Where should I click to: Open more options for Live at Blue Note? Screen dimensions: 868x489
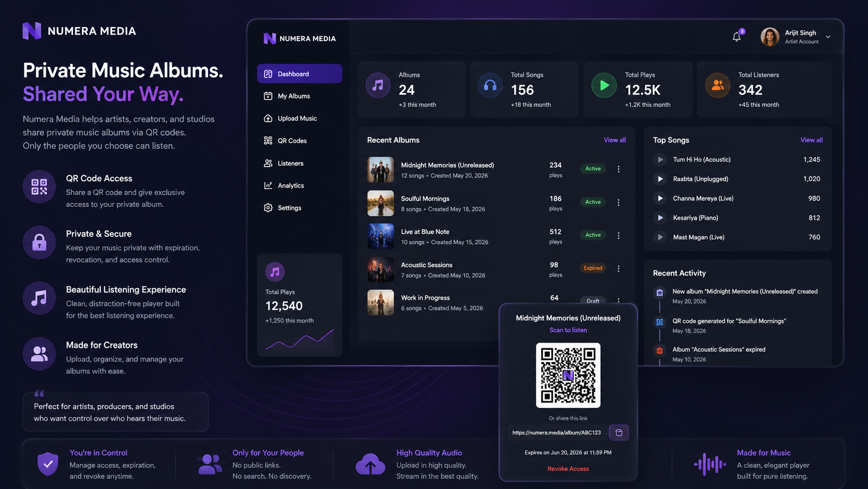[618, 235]
